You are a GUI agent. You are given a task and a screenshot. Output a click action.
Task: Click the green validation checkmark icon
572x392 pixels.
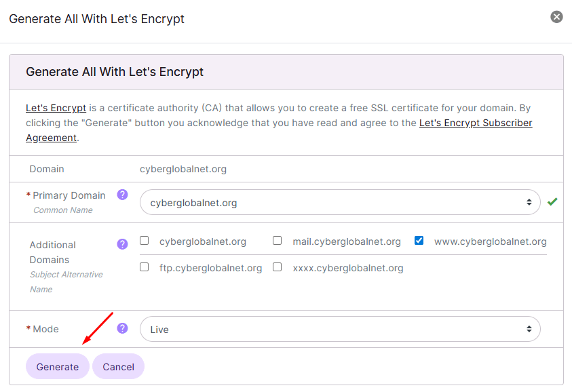pos(552,201)
